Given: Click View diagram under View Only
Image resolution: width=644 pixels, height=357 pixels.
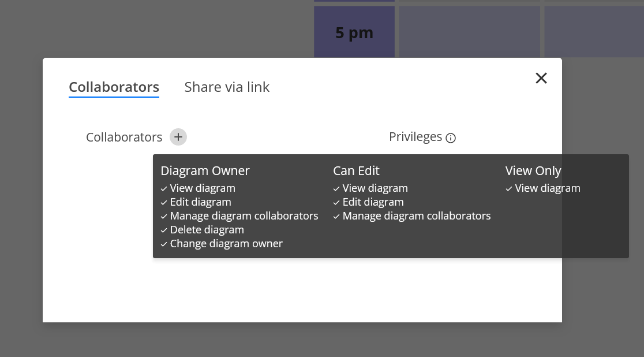Looking at the screenshot, I should [547, 188].
